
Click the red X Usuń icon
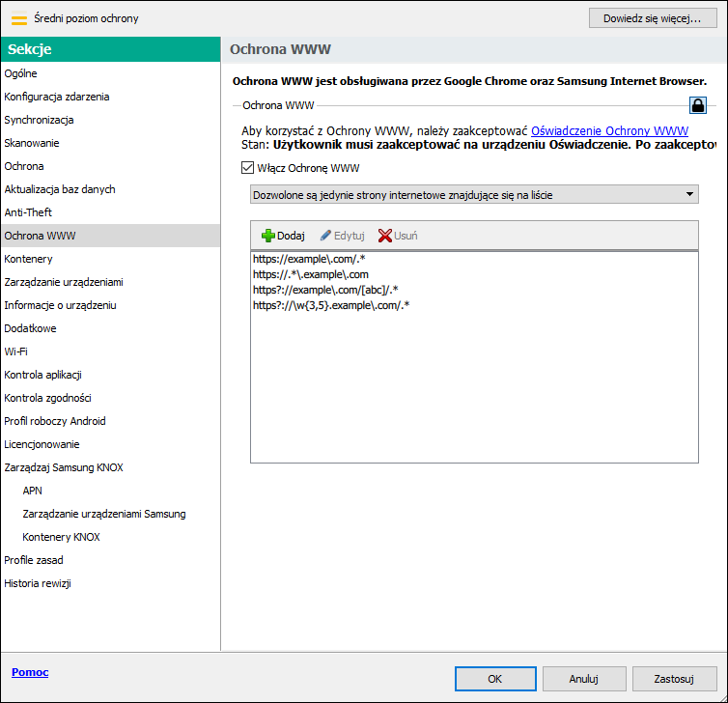385,236
